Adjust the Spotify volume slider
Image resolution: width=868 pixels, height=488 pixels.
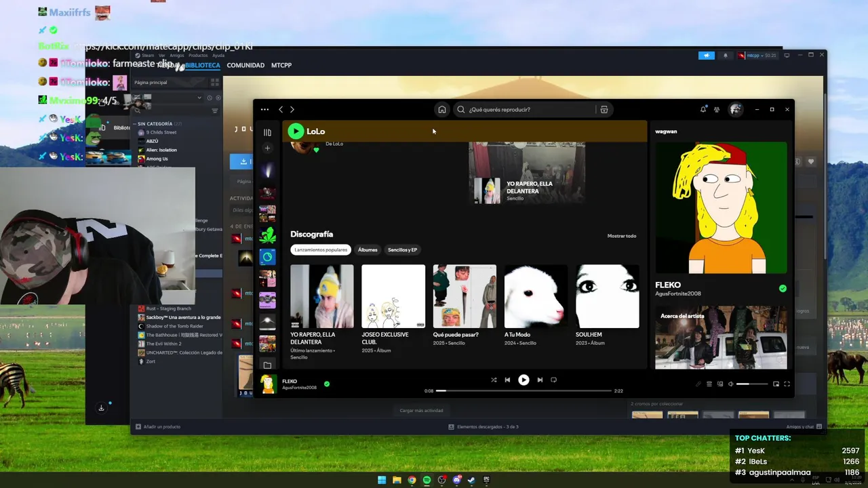tap(753, 384)
